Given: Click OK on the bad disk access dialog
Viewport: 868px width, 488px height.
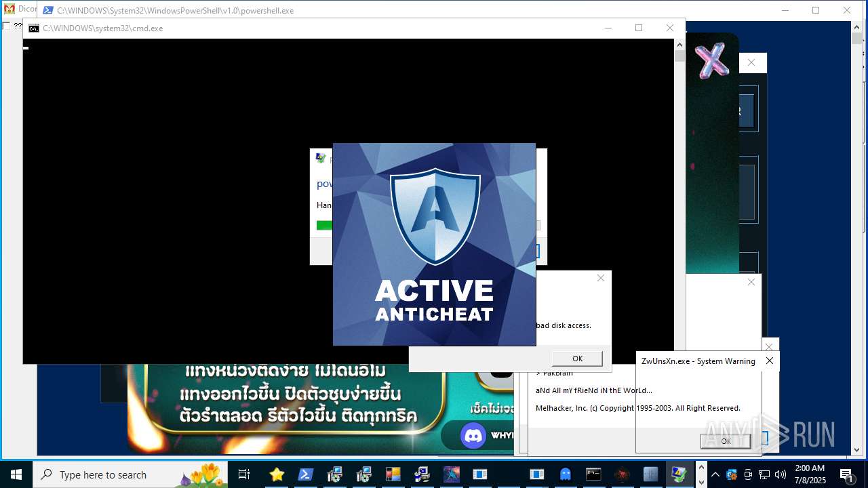Looking at the screenshot, I should click(x=577, y=359).
